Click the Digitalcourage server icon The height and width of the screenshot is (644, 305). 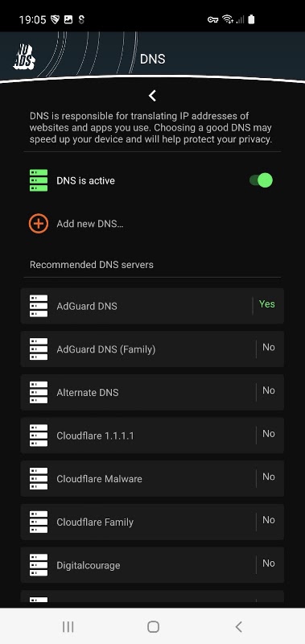pos(39,565)
